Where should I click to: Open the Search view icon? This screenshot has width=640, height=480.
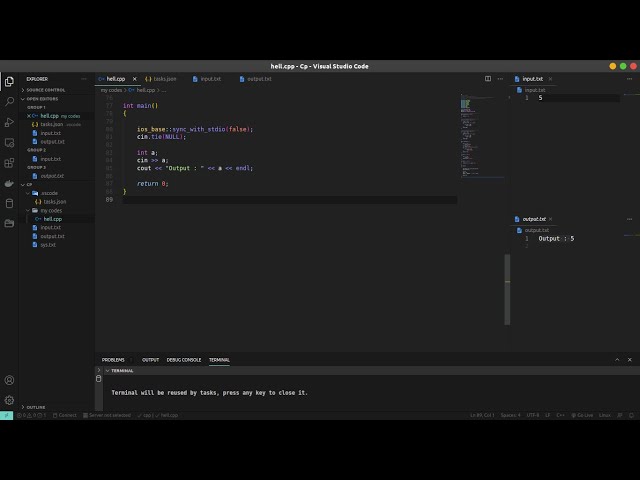(x=9, y=102)
